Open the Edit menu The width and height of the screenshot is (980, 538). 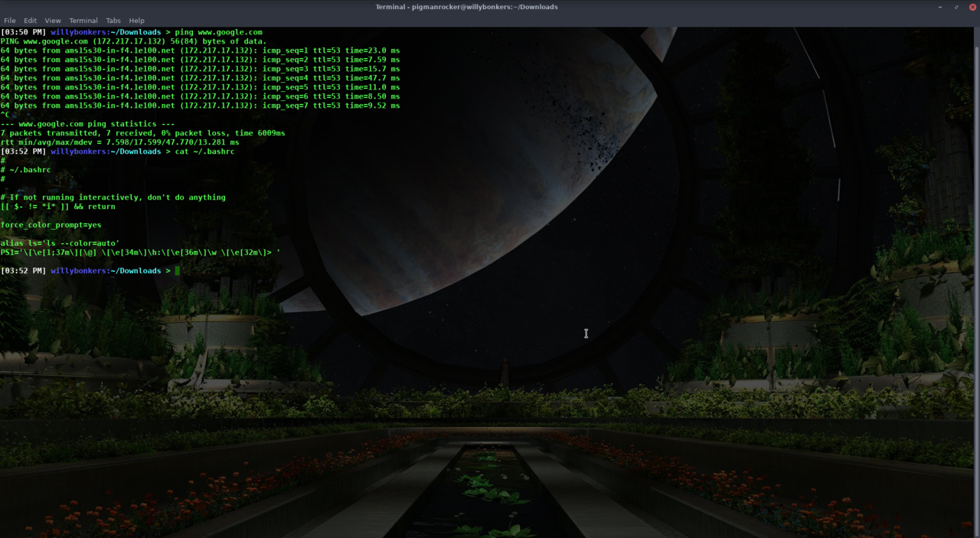[30, 21]
